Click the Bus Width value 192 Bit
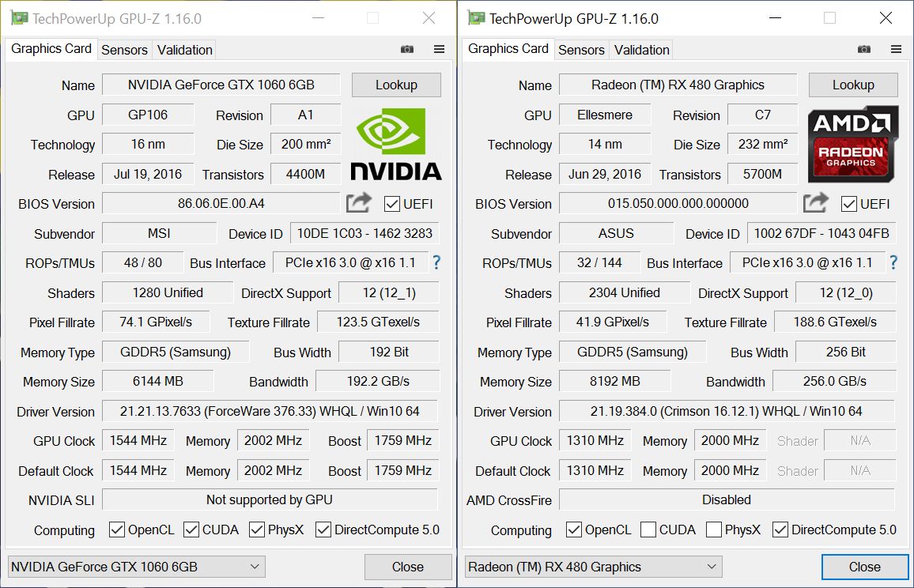The image size is (914, 588). click(389, 352)
